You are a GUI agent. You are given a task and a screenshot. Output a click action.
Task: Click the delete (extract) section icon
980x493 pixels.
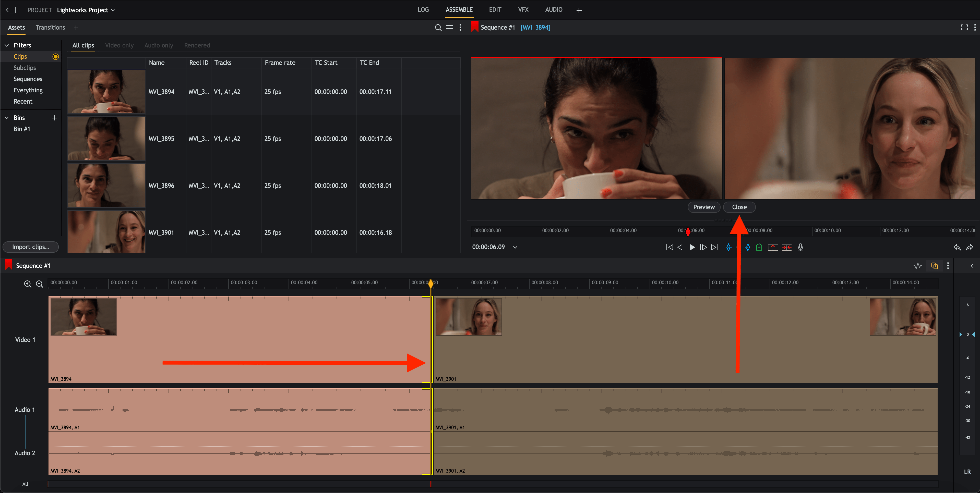point(787,247)
